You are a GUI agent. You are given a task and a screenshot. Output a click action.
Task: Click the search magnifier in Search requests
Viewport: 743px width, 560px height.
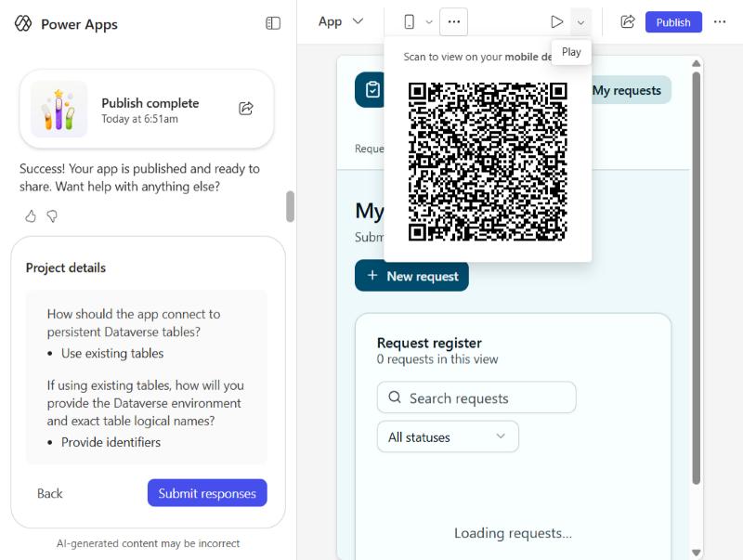(395, 397)
